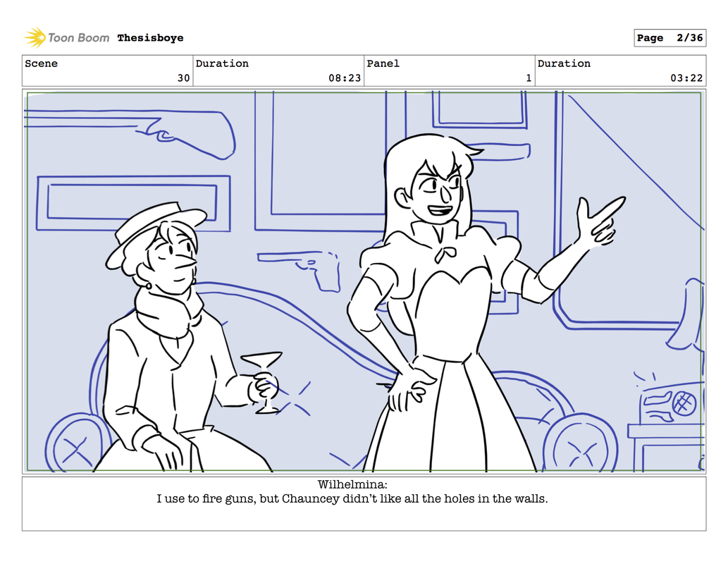
Task: Click the 'Panel' header label
Action: (383, 63)
